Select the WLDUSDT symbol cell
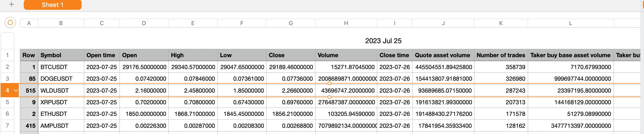The image size is (644, 134). (x=61, y=91)
